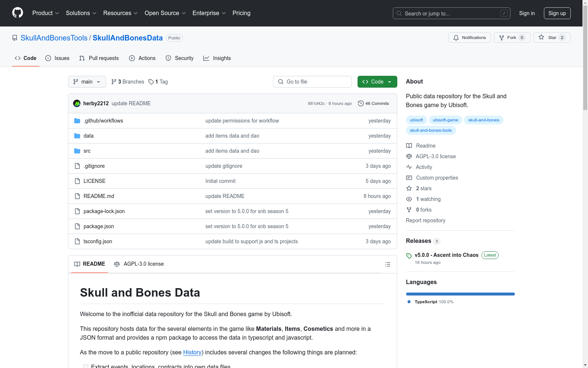
Task: Toggle the first task list checkbox in README
Action: pos(86,367)
